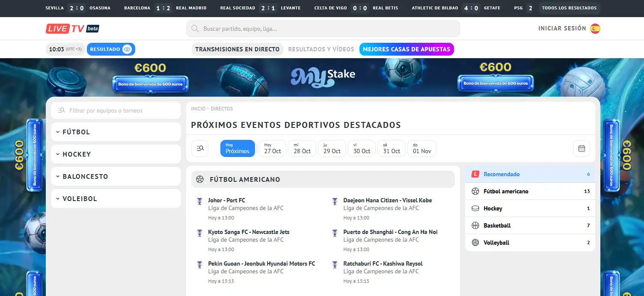Select the 01 Nov date tab
Screen dimensions: 644x296
[x=422, y=148]
